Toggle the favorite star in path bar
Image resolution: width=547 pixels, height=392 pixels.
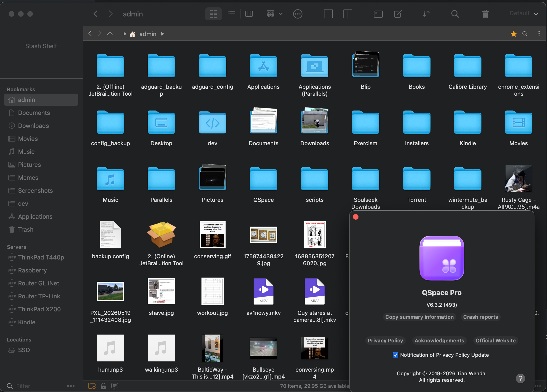pos(513,34)
